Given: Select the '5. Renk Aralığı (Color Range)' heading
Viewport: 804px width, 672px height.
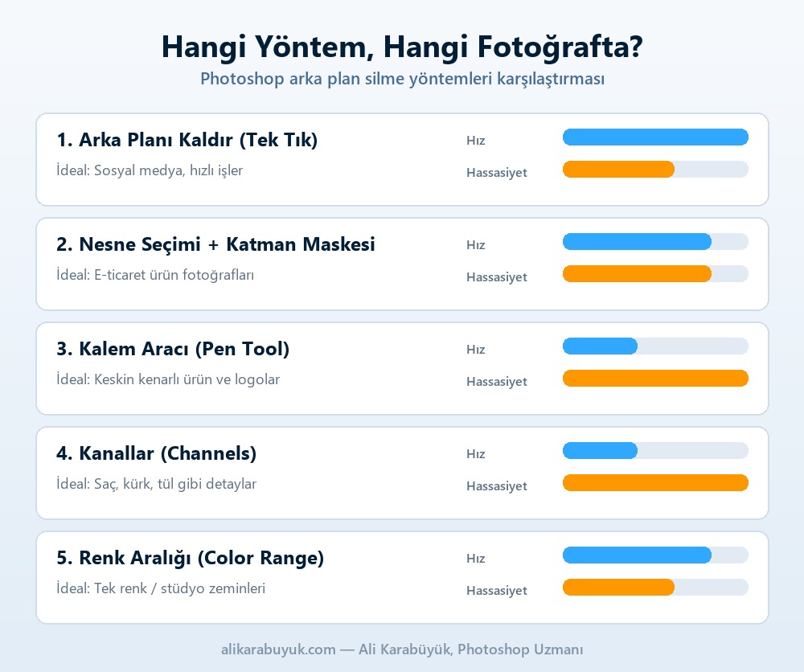Looking at the screenshot, I should point(191,558).
